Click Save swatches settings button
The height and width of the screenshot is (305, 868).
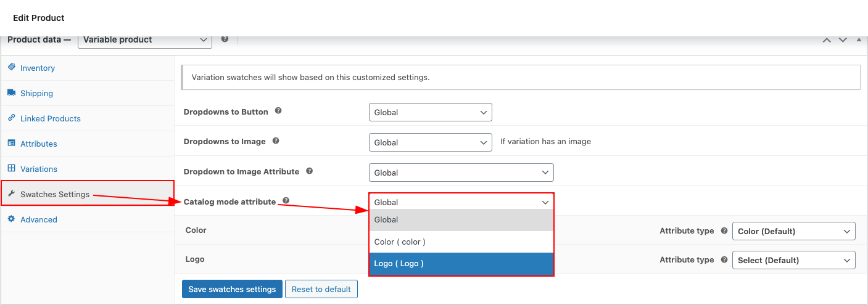pyautogui.click(x=232, y=289)
